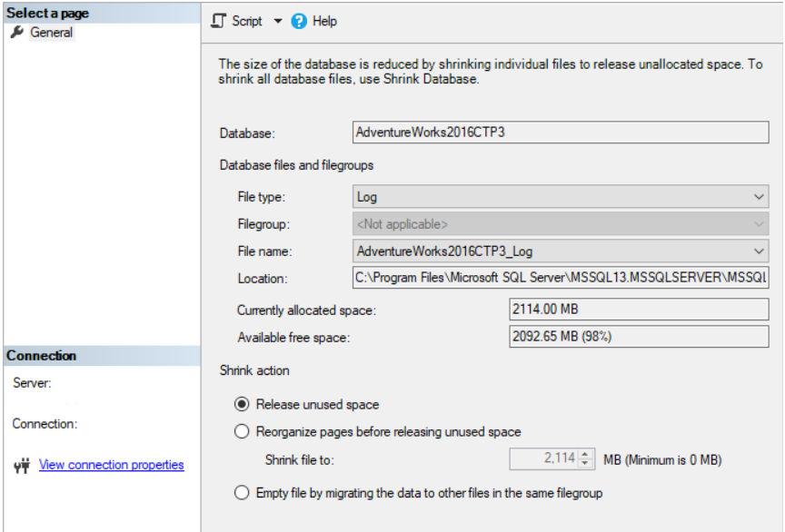Screen dimensions: 785x532
Task: Open the greyed Filegroup combo box
Action: 561,224
